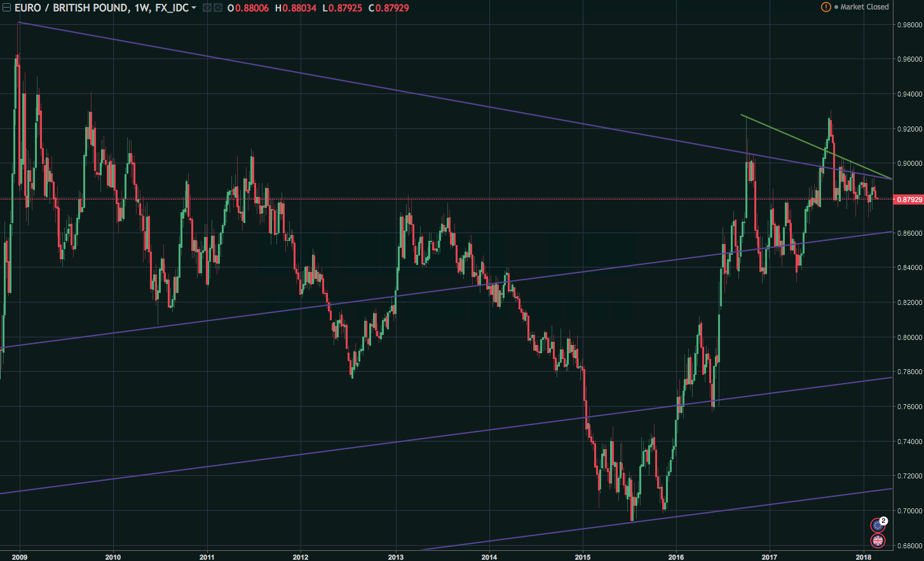Collapse the chart legend with the minus box
This screenshot has width=924, height=561.
[6, 8]
